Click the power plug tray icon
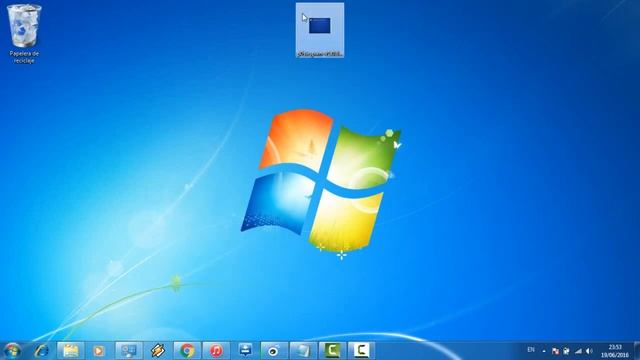This screenshot has height=360, width=640. (566, 351)
